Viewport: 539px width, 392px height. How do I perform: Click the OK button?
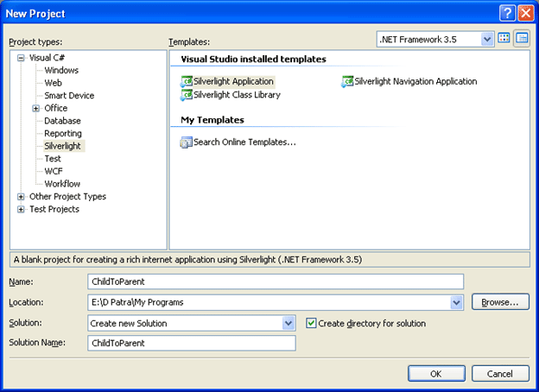(436, 374)
